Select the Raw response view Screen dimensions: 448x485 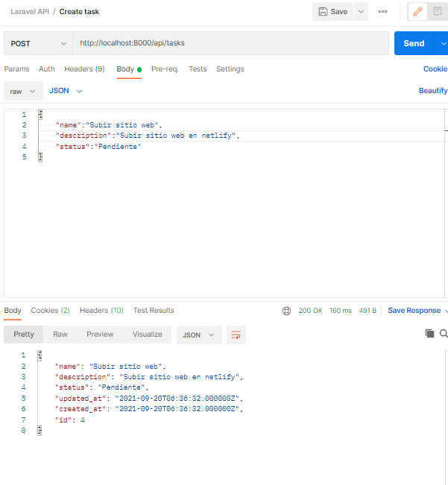(60, 335)
